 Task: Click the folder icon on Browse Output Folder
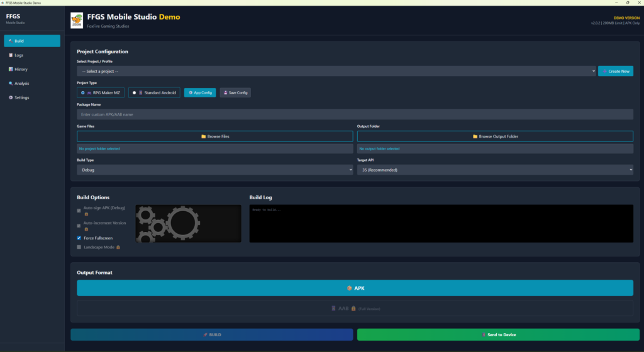475,136
